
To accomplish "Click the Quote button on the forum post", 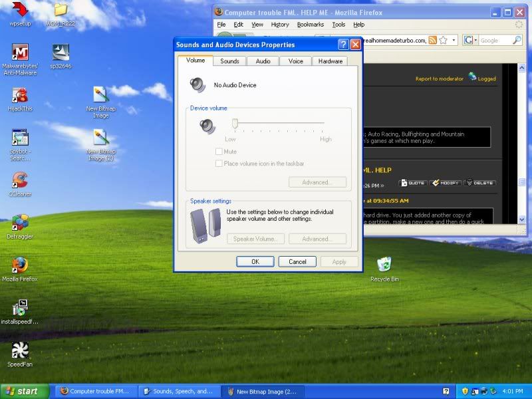I will coord(413,183).
